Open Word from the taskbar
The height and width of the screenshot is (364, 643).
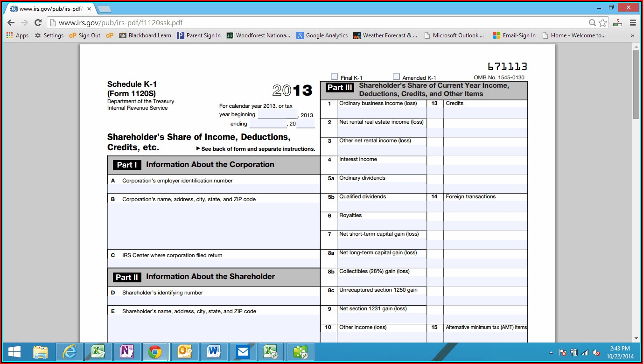[x=214, y=352]
